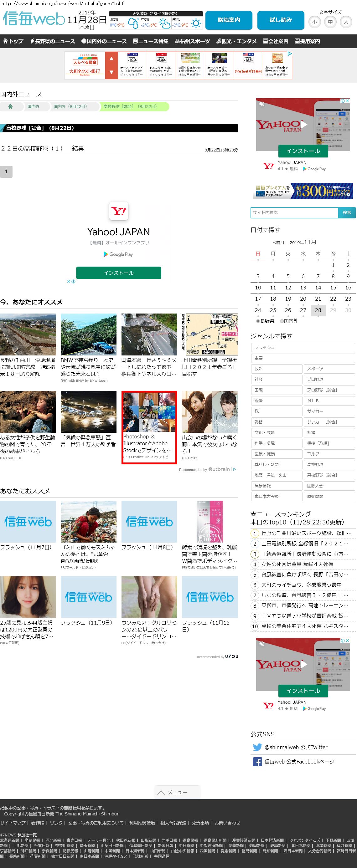
Task: Click the 購読案内 button
Action: click(x=229, y=20)
